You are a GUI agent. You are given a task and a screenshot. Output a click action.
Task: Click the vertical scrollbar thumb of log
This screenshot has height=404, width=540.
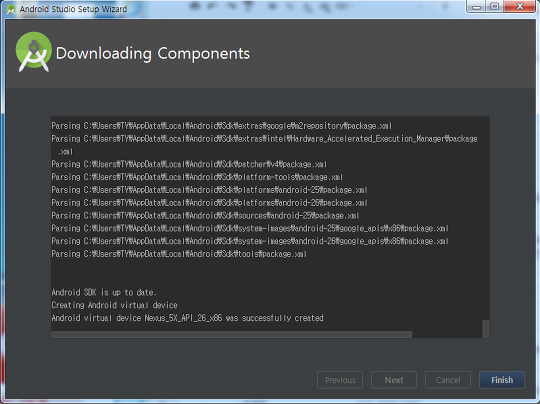486,329
